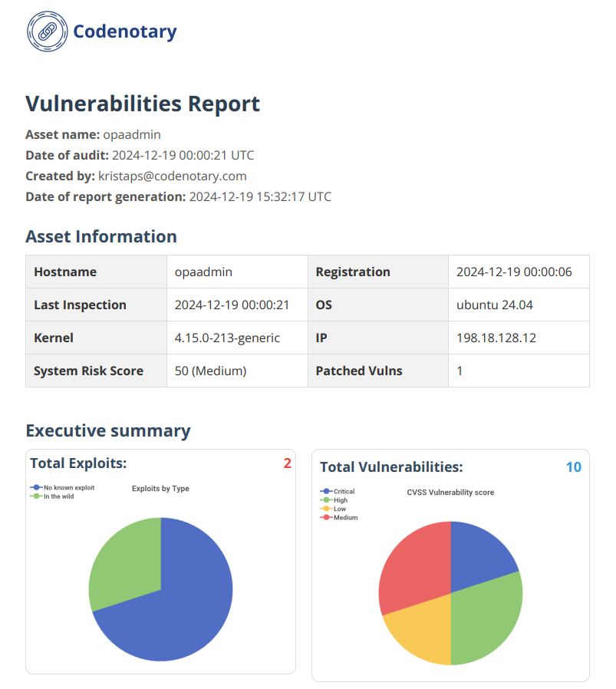
Task: Click the green 'High' legend marker
Action: coord(327,500)
